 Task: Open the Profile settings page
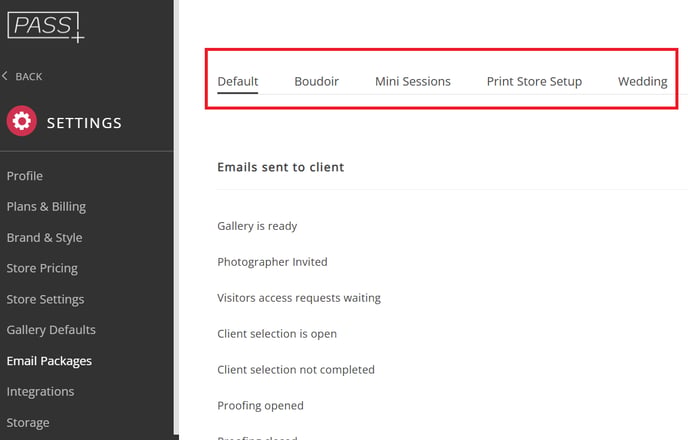(x=25, y=176)
